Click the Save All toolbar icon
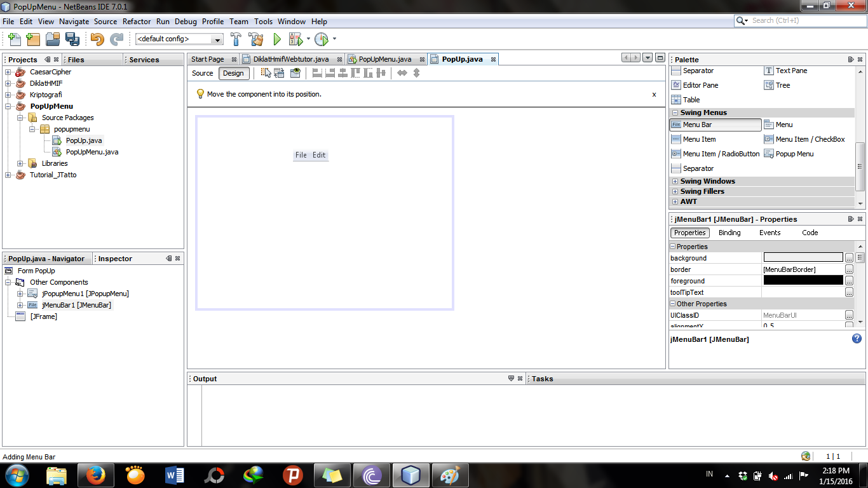Image resolution: width=868 pixels, height=488 pixels. point(72,39)
